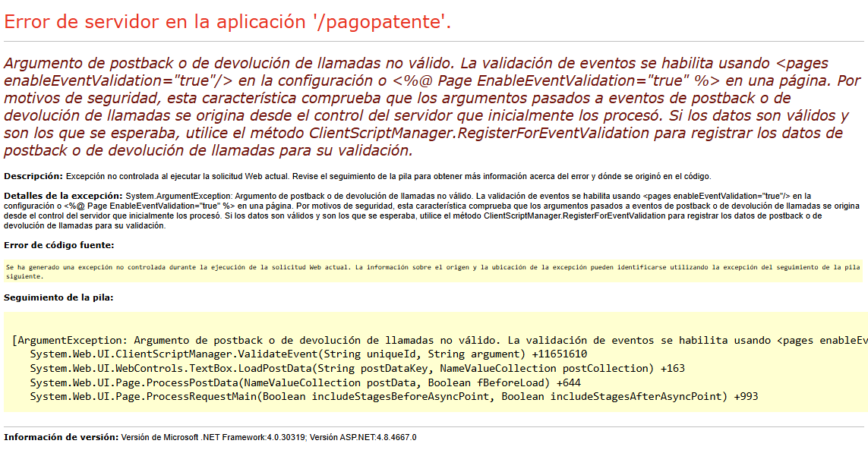Click the 'Seguimiento de la pila:' label
The image size is (868, 472).
click(x=58, y=297)
